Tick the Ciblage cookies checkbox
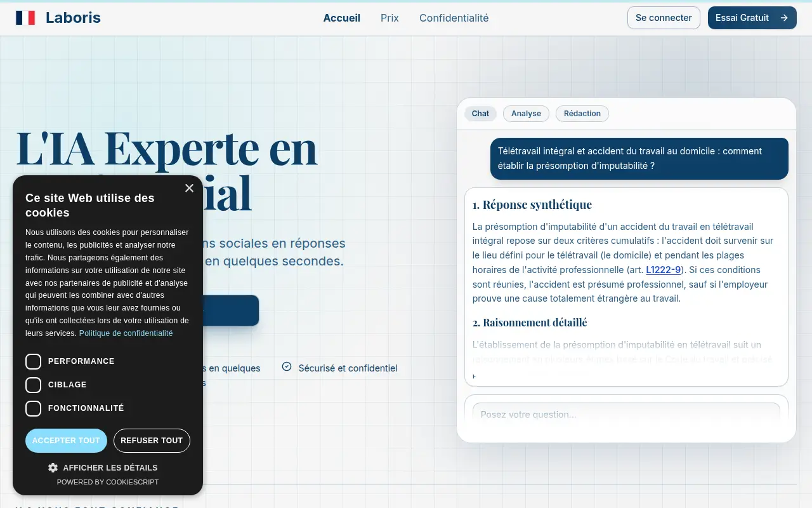812x508 pixels. tap(33, 385)
